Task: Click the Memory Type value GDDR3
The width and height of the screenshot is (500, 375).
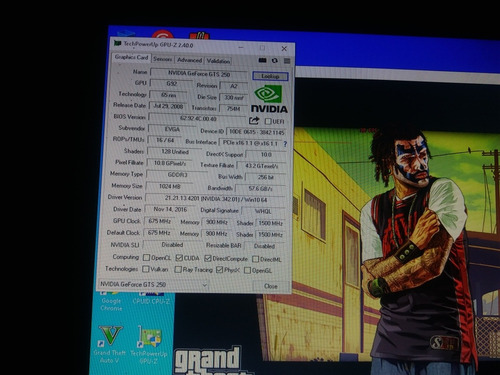Action: (177, 175)
